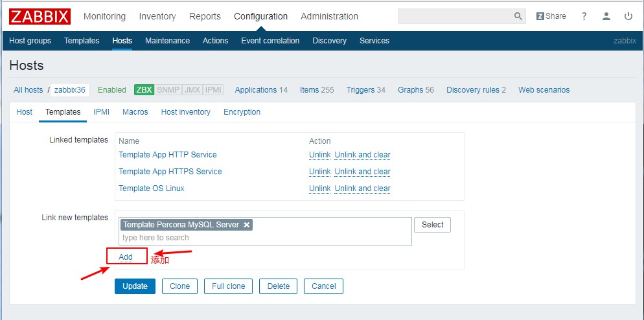This screenshot has height=320, width=644.
Task: Click the Select button for templates
Action: [432, 225]
